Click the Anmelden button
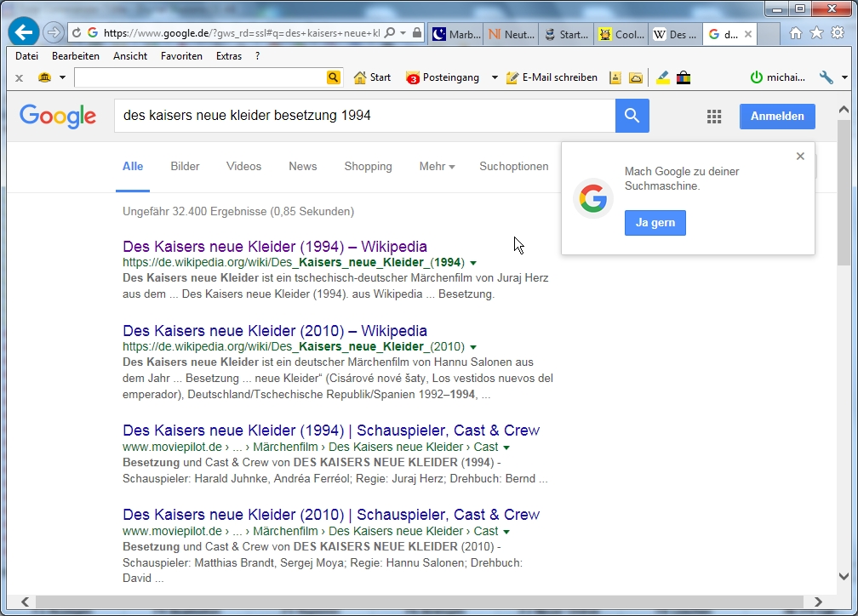The image size is (858, 616). (776, 117)
